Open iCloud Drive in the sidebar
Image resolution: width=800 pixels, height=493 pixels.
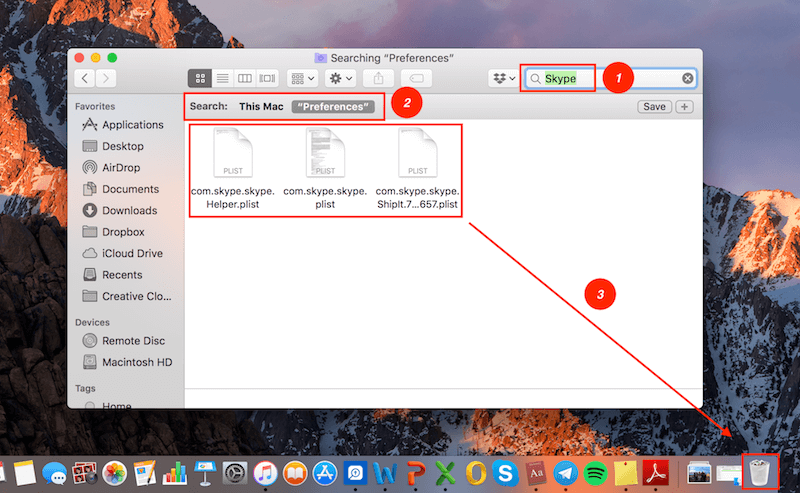(x=123, y=253)
